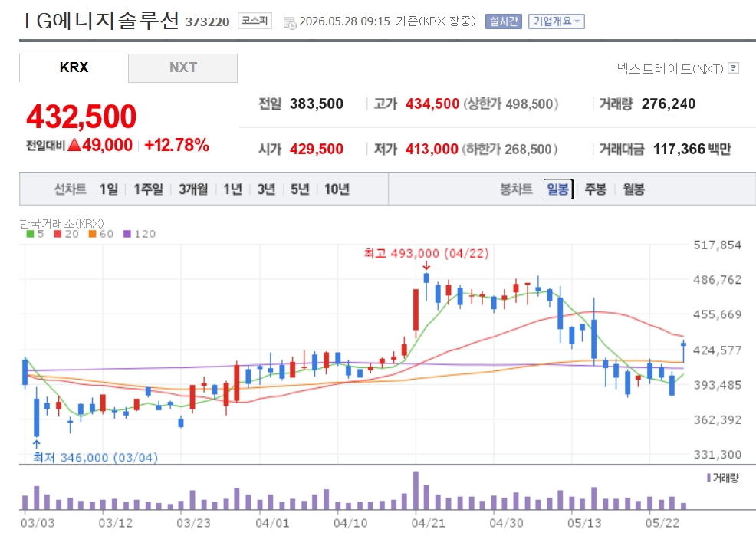Click the 코스피 market badge
Viewport: 756px width, 546px height.
point(255,21)
